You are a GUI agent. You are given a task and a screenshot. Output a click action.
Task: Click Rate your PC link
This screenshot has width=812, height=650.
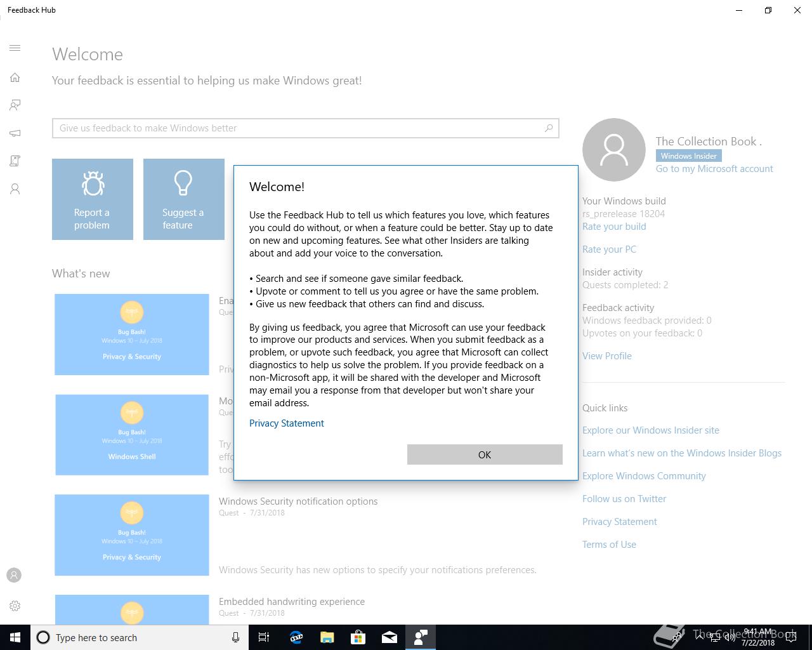[609, 249]
